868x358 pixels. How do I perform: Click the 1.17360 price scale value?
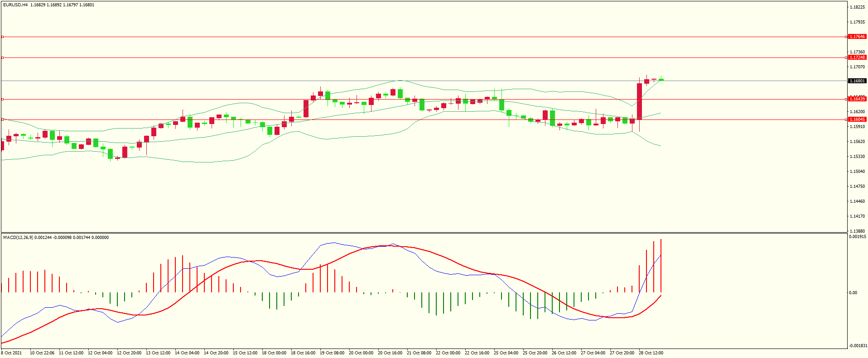coord(858,52)
